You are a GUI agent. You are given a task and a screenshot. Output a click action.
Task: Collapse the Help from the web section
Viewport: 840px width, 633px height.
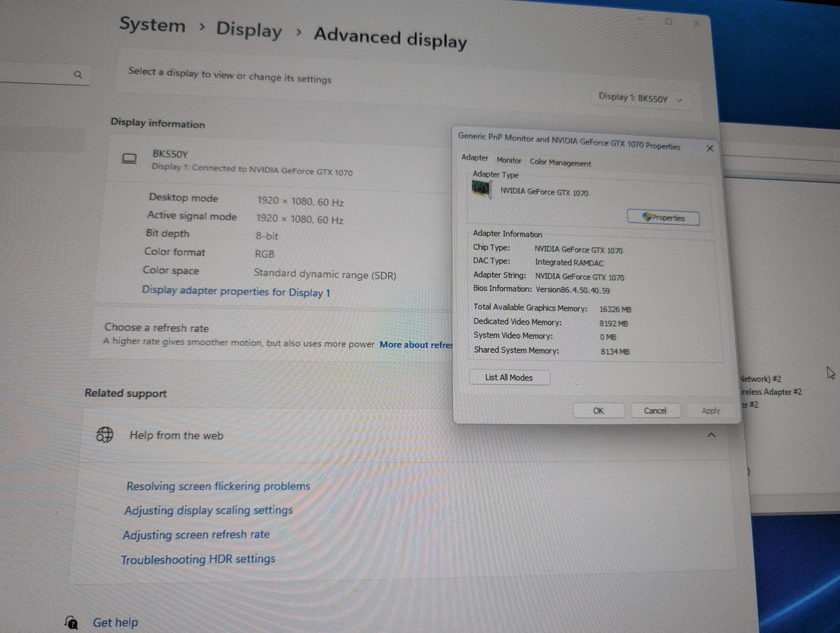point(711,435)
